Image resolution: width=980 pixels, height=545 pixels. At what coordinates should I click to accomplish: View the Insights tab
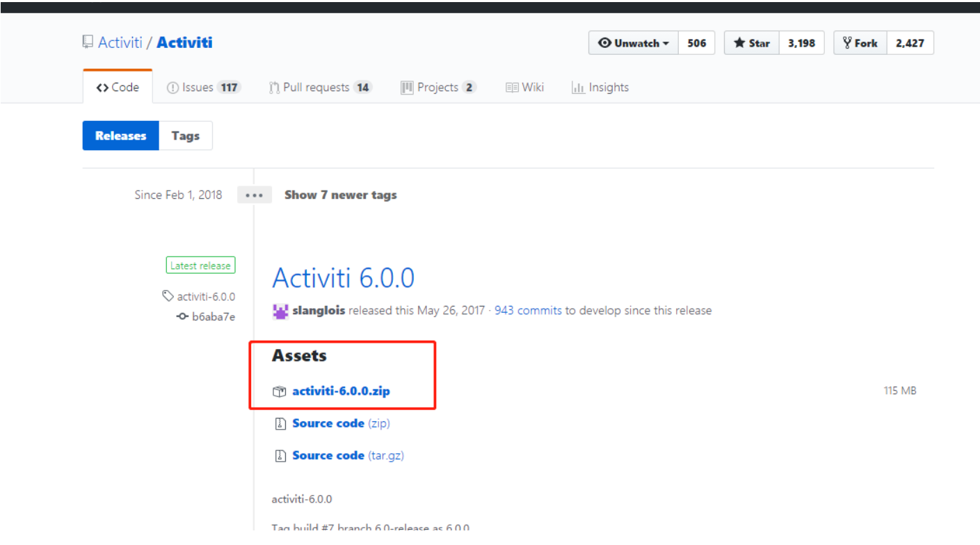pos(600,88)
